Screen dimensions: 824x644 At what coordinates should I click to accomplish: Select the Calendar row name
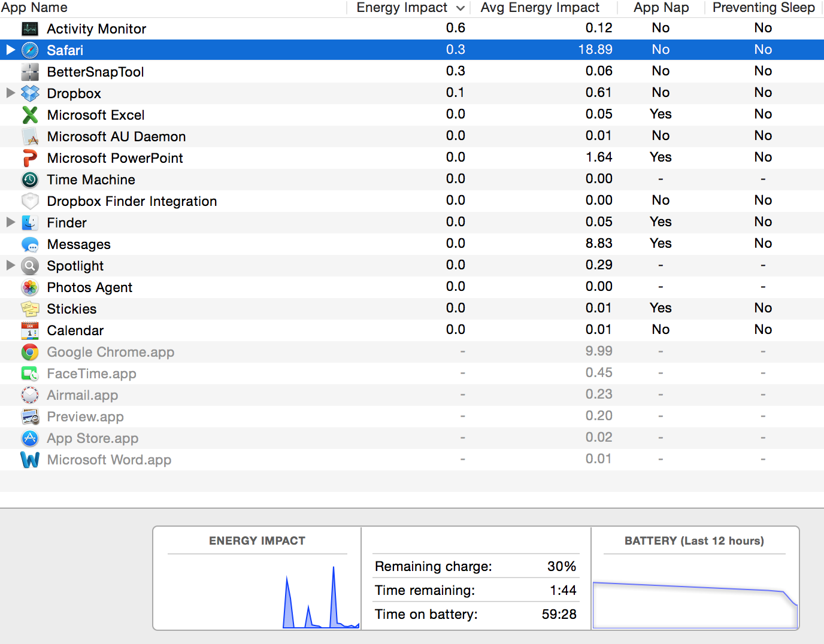75,330
